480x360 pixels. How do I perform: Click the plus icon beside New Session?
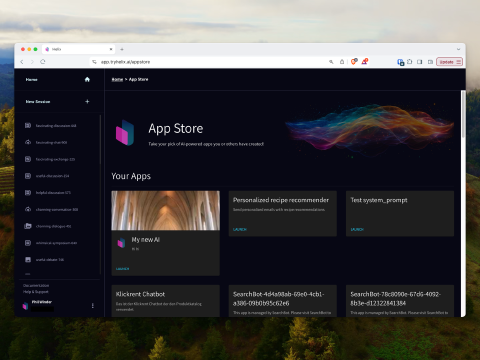pyautogui.click(x=87, y=101)
